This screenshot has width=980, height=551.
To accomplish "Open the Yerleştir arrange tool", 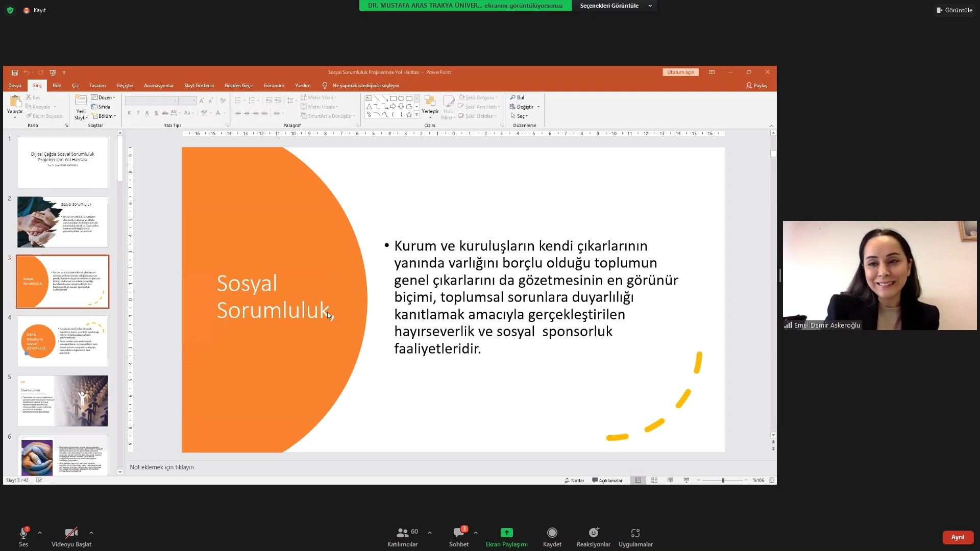I will pyautogui.click(x=430, y=106).
